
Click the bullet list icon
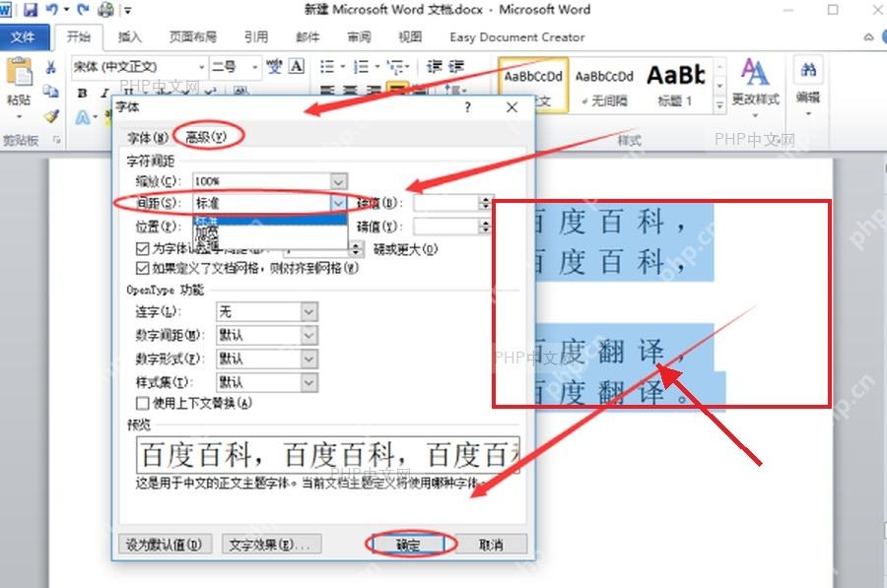(x=327, y=67)
